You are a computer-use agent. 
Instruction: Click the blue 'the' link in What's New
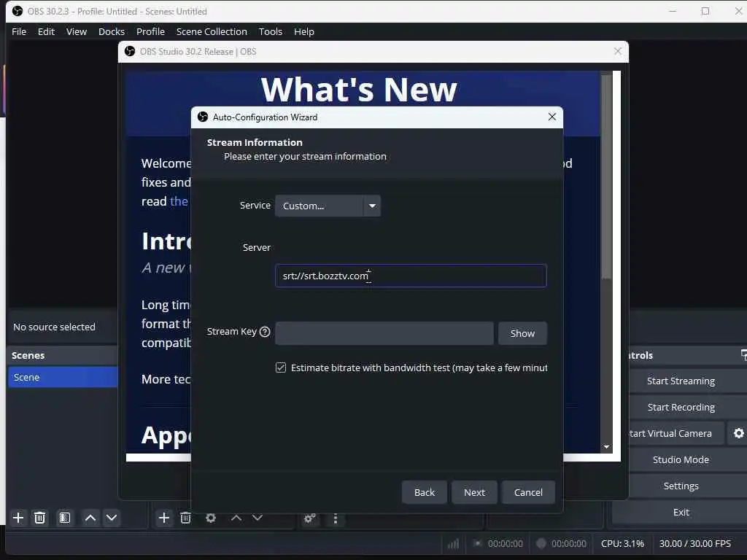179,201
